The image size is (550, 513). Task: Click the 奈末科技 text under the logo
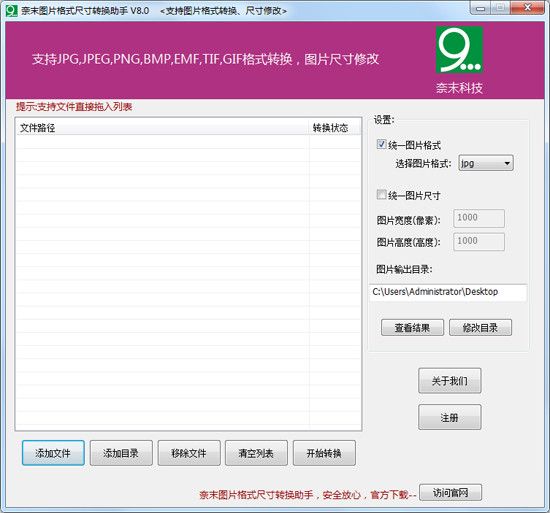coord(459,88)
